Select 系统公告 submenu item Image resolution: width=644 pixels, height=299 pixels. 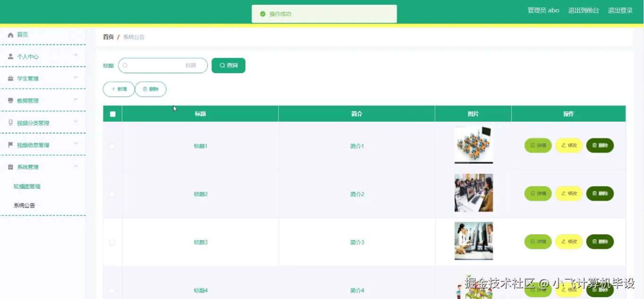pos(25,206)
